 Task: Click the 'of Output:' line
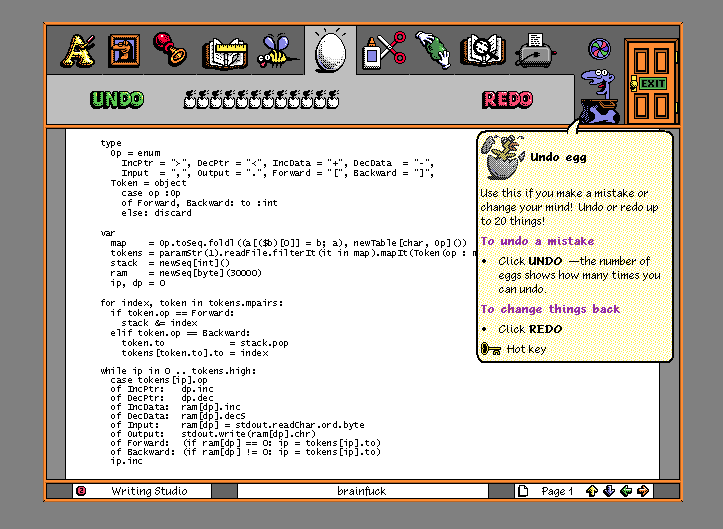(213, 434)
